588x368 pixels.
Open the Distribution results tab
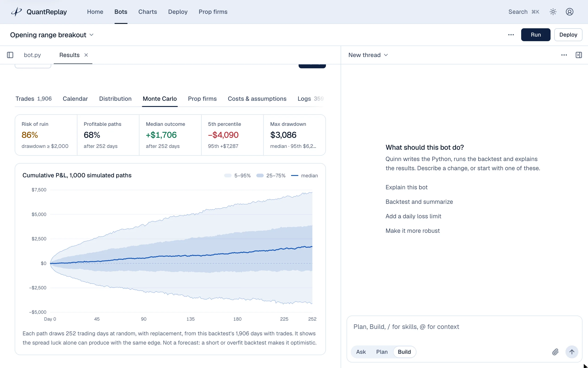click(x=115, y=99)
